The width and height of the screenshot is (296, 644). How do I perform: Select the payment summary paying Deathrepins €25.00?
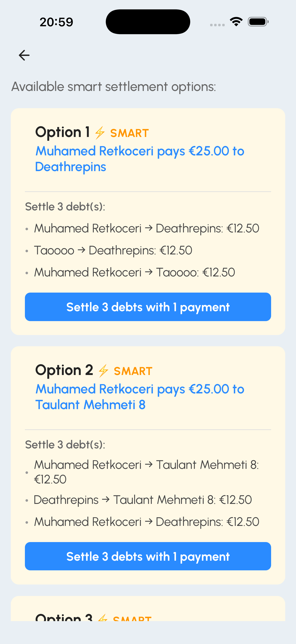tap(140, 159)
